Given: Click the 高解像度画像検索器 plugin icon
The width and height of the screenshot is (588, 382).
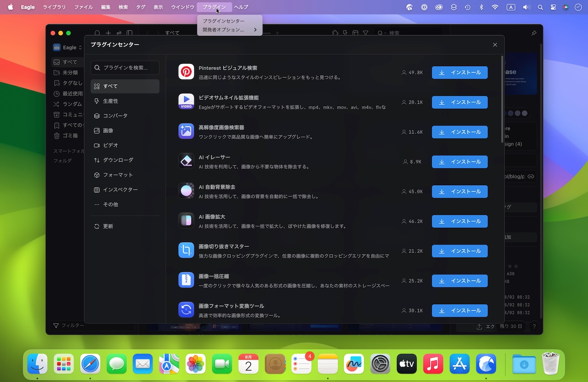Looking at the screenshot, I should tap(186, 131).
